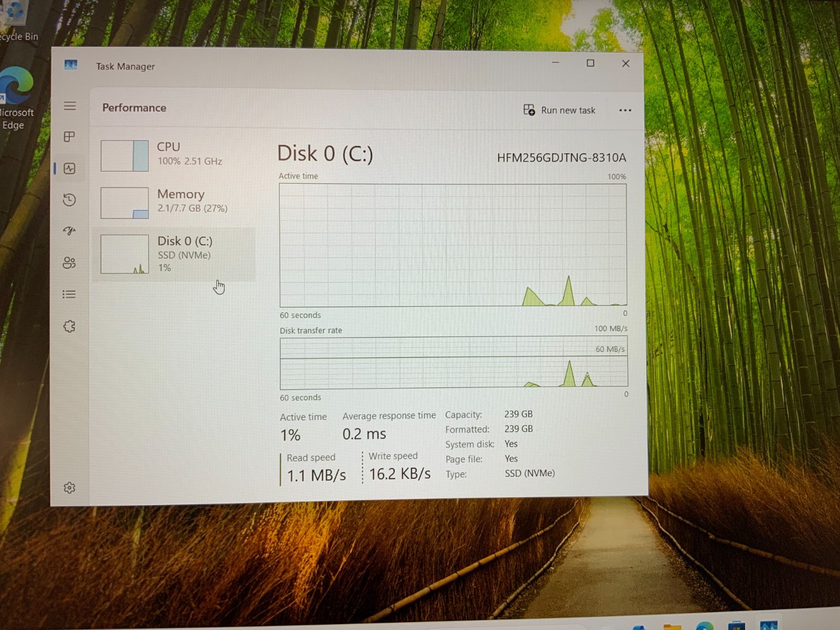Screen dimensions: 840x630
Task: Click the Capacity 239 GB value
Action: [x=518, y=414]
